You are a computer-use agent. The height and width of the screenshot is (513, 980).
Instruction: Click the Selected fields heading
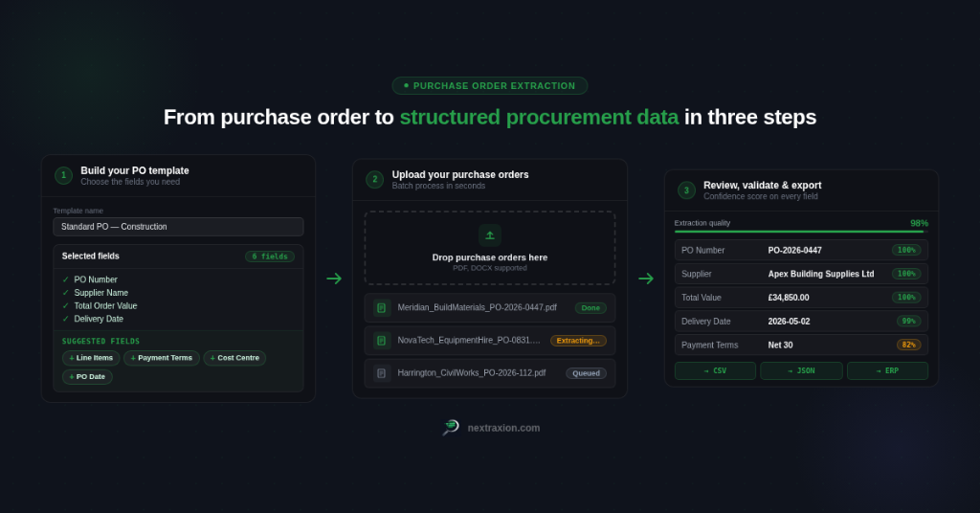[x=91, y=256]
